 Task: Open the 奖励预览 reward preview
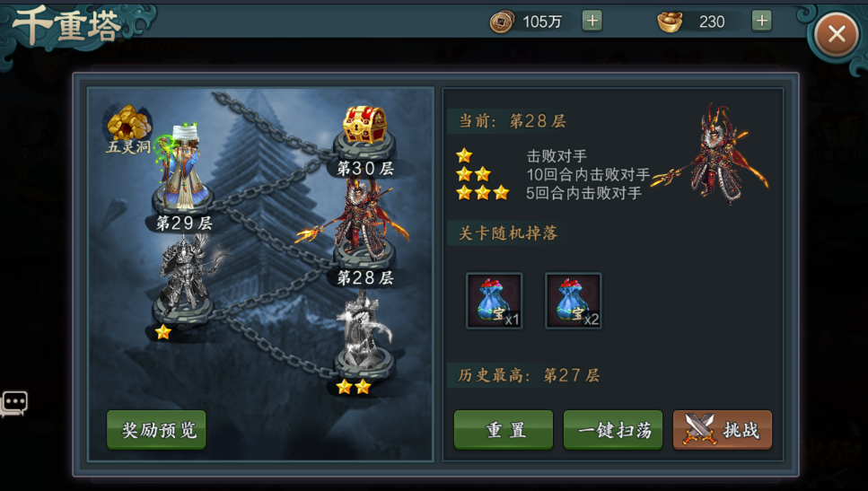click(x=157, y=430)
